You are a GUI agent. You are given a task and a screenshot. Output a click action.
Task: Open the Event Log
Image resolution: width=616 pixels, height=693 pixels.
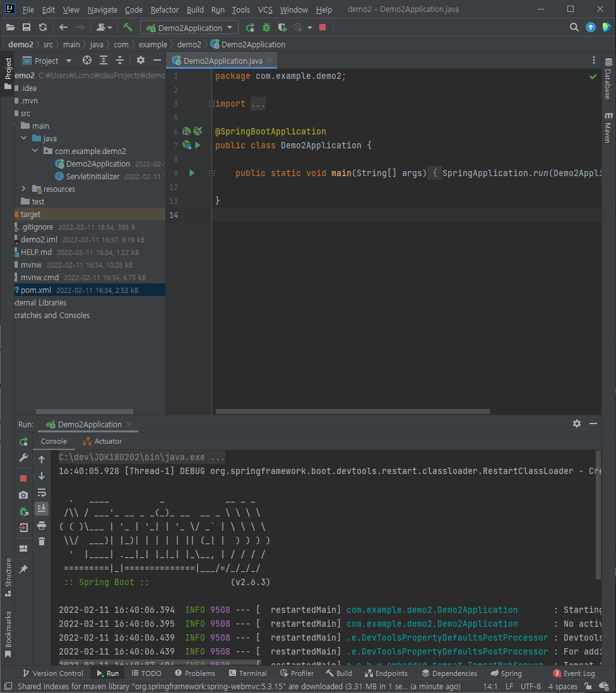(x=574, y=673)
